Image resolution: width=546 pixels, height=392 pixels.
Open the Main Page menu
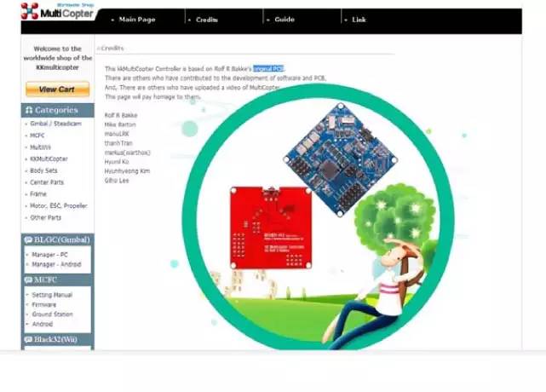[x=137, y=20]
